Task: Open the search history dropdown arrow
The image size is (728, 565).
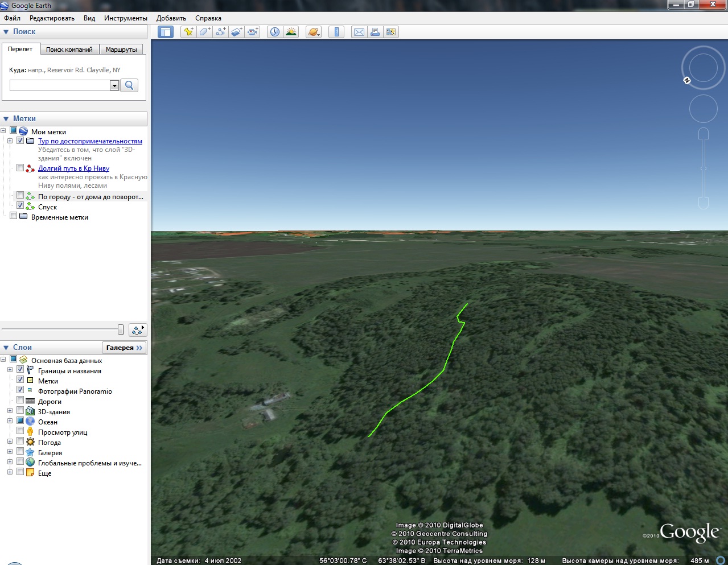Action: point(114,85)
